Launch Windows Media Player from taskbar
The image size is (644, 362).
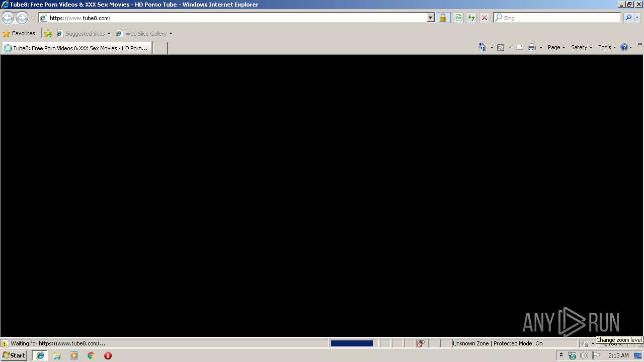74,355
